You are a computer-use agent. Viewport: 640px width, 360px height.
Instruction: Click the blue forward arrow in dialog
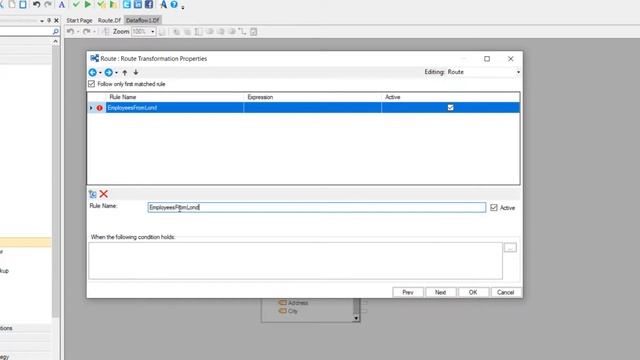click(109, 72)
